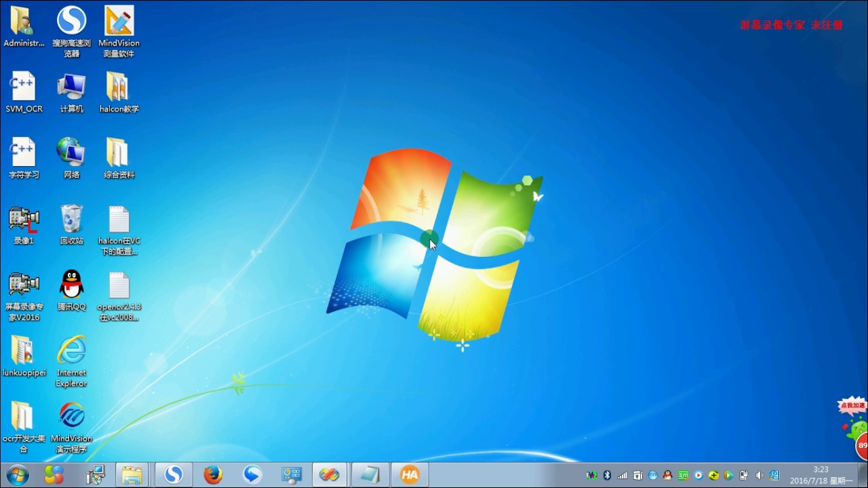Click the colorful four-petal taskbar icon

click(54, 474)
